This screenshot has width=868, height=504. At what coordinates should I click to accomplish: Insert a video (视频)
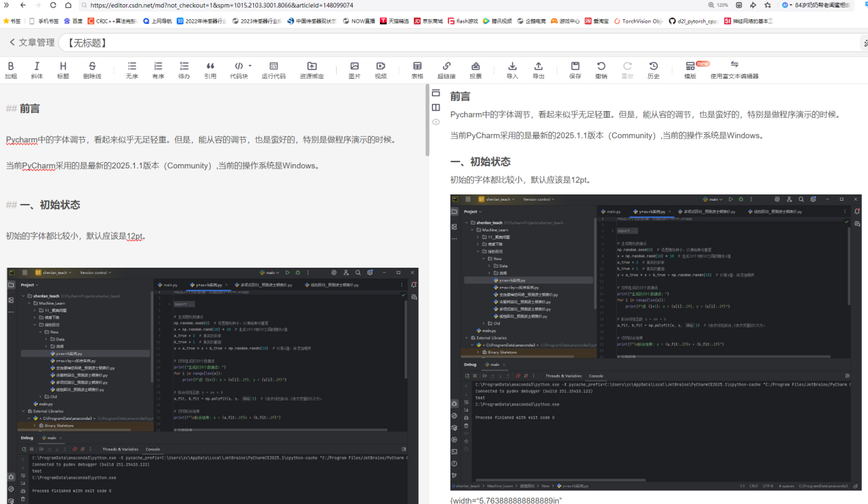(x=381, y=70)
